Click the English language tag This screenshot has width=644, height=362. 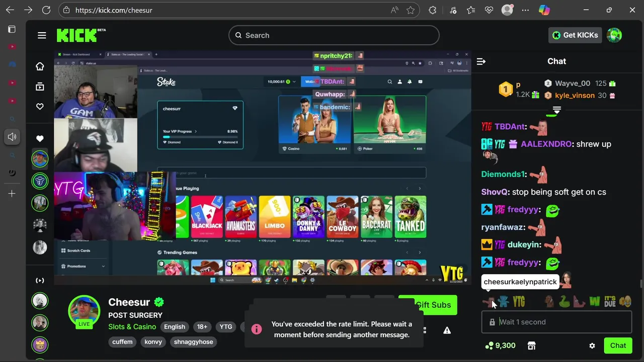175,327
